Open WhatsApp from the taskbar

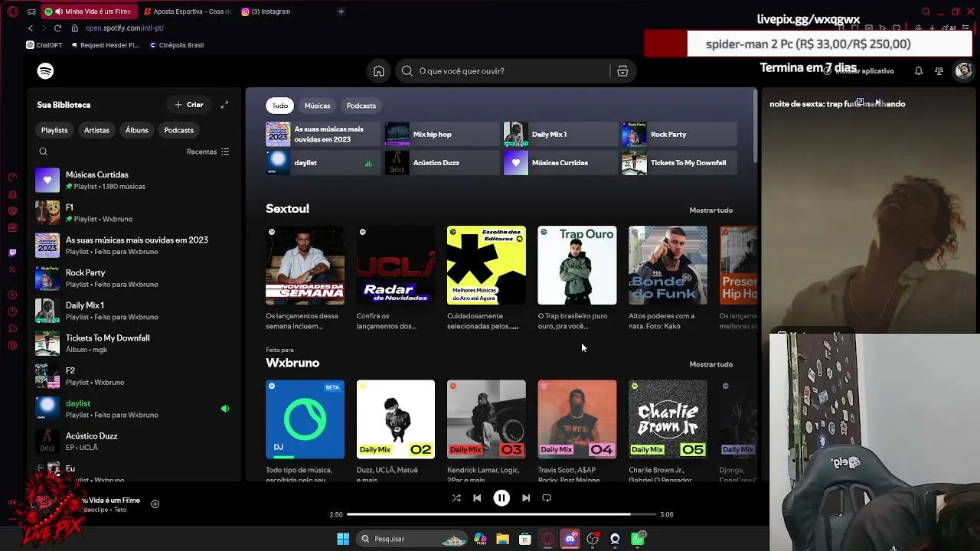click(x=638, y=539)
